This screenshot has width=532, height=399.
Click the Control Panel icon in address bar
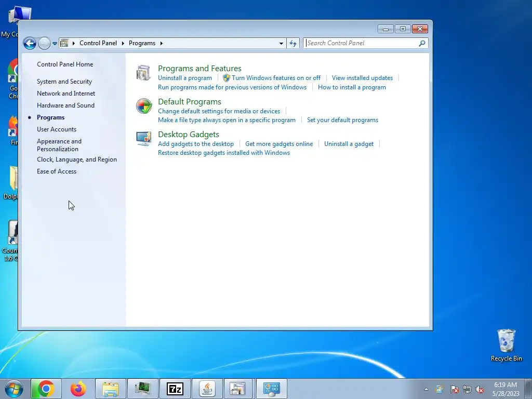(x=64, y=43)
